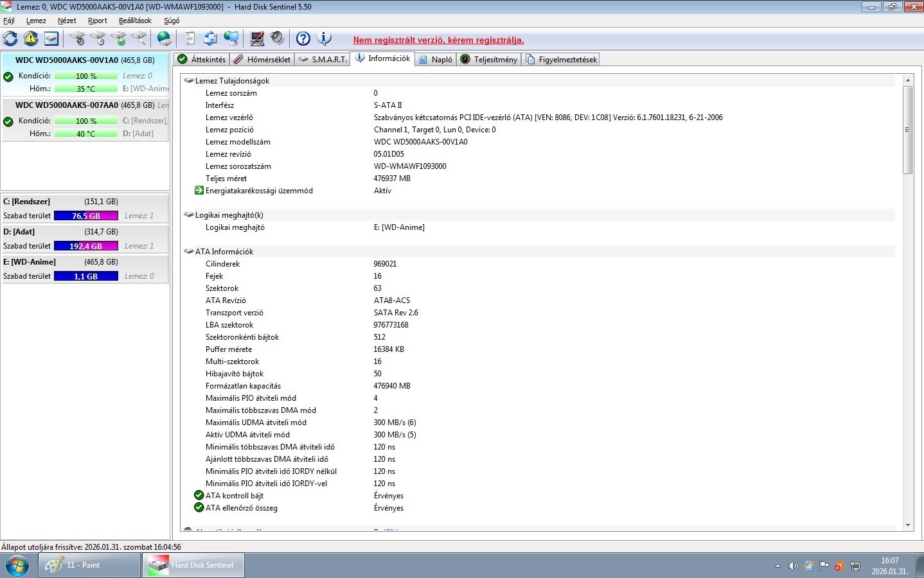The height and width of the screenshot is (578, 924).
Task: Open the Fájl menu
Action: point(9,21)
